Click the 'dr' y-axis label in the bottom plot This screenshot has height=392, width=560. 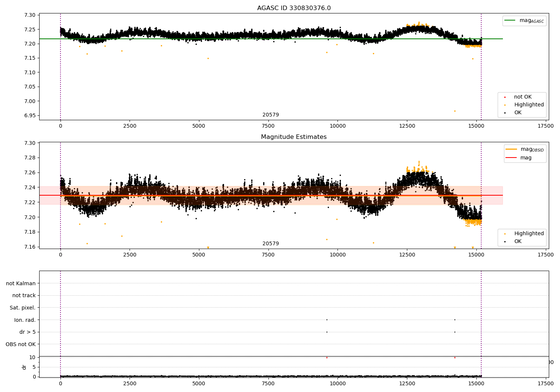pyautogui.click(x=24, y=367)
